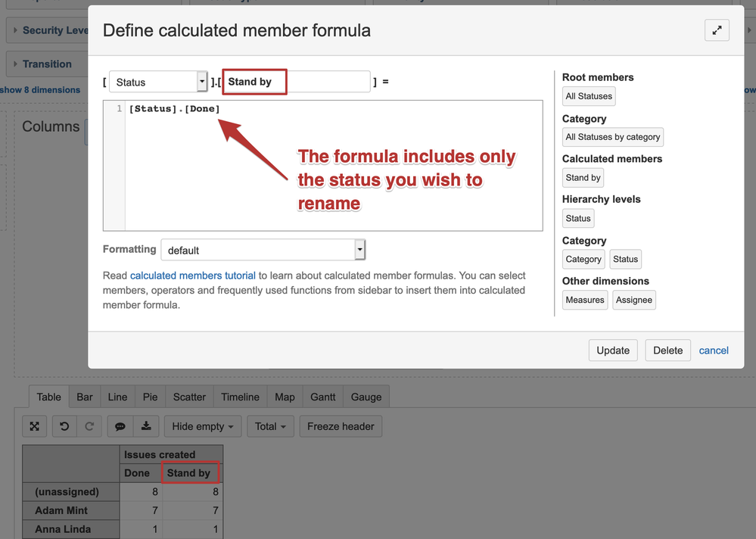This screenshot has height=539, width=756.
Task: Click the undo toolbar icon
Action: (x=64, y=426)
